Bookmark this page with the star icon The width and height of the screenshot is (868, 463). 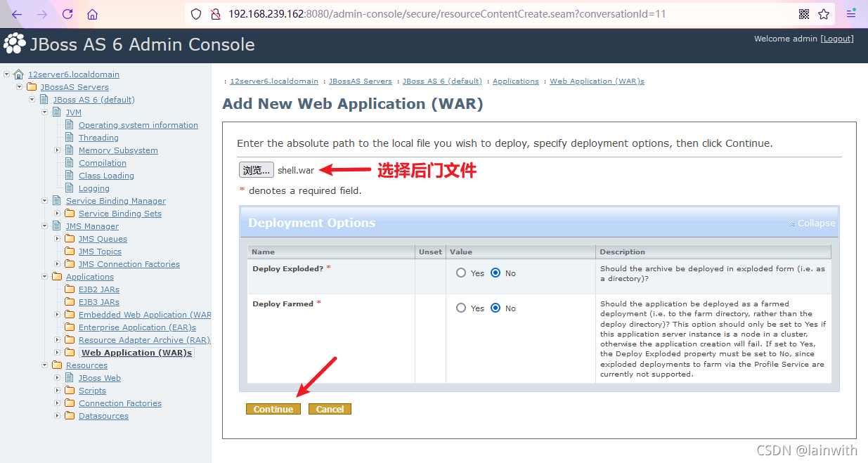824,14
